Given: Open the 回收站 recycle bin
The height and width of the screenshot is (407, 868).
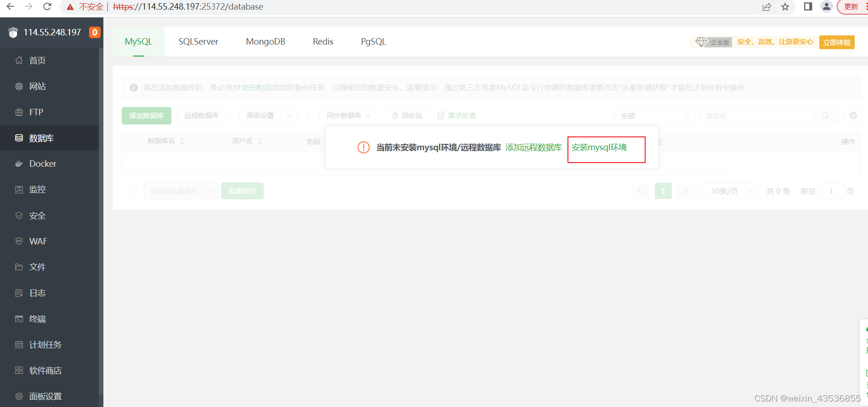Looking at the screenshot, I should pyautogui.click(x=407, y=116).
